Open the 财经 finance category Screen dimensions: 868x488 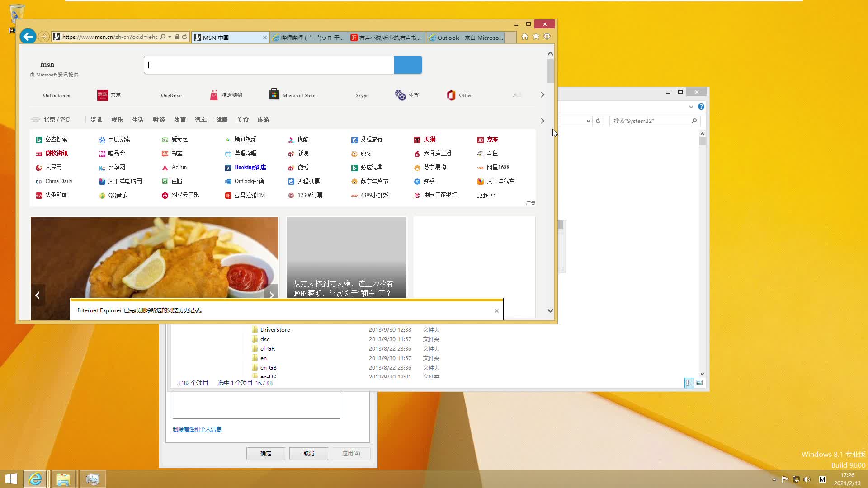(159, 120)
